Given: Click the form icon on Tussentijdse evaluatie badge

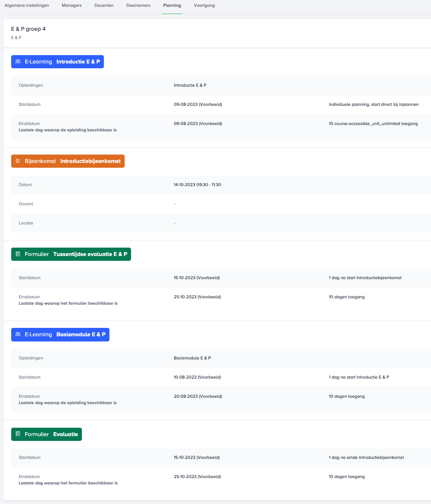Looking at the screenshot, I should [x=18, y=254].
